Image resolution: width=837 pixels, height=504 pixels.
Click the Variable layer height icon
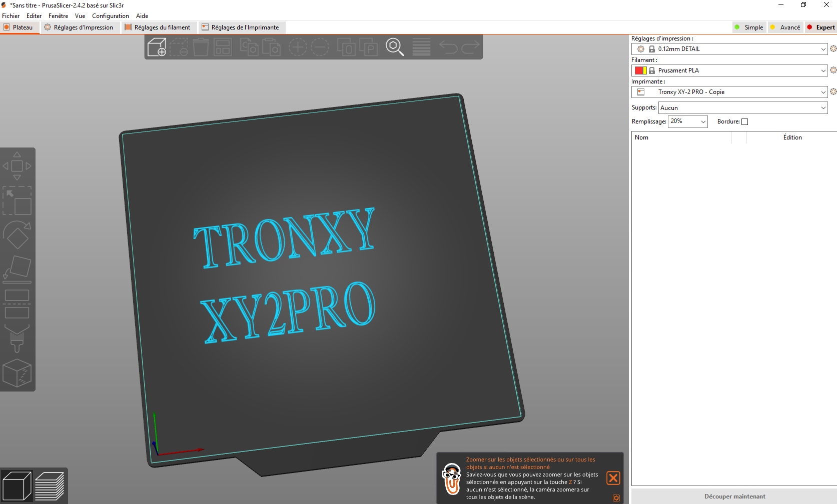[x=421, y=47]
